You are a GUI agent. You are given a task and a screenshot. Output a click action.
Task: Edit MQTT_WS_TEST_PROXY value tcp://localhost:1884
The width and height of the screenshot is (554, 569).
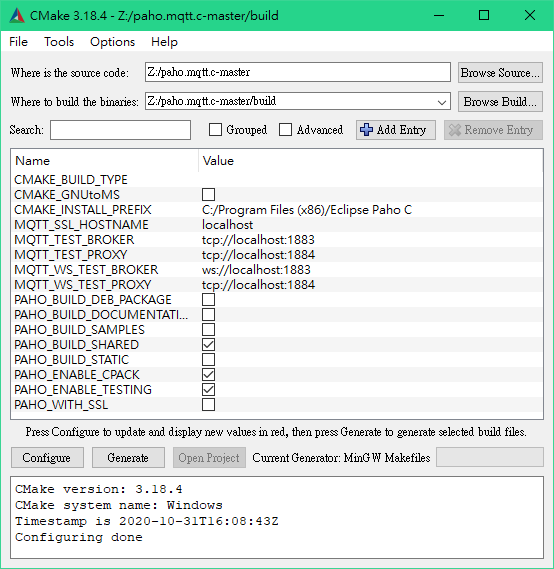(x=258, y=284)
